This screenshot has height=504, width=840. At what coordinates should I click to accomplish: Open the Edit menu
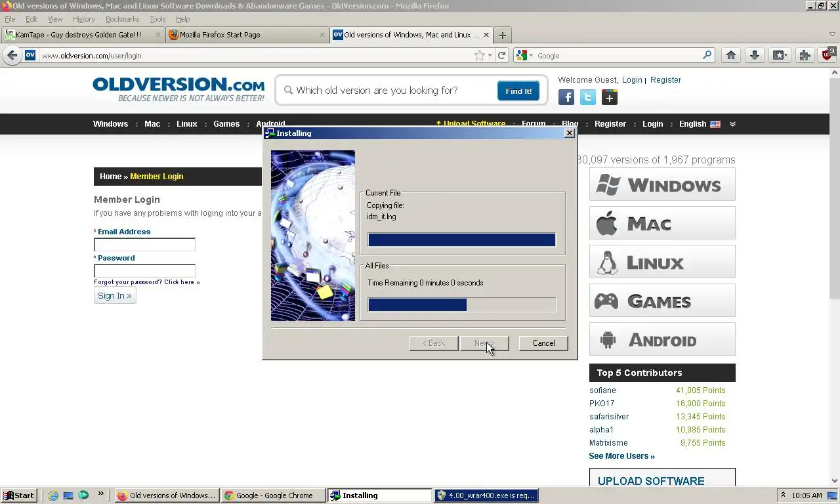(31, 19)
